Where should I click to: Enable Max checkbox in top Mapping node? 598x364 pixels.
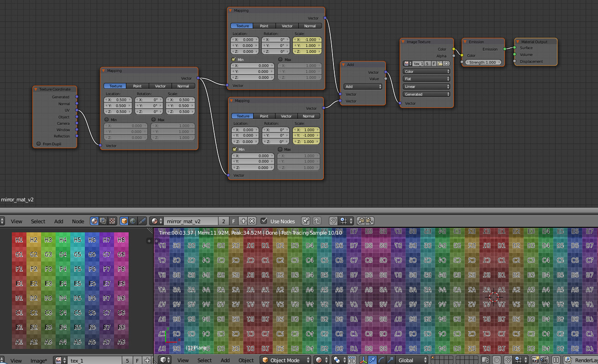pyautogui.click(x=281, y=60)
